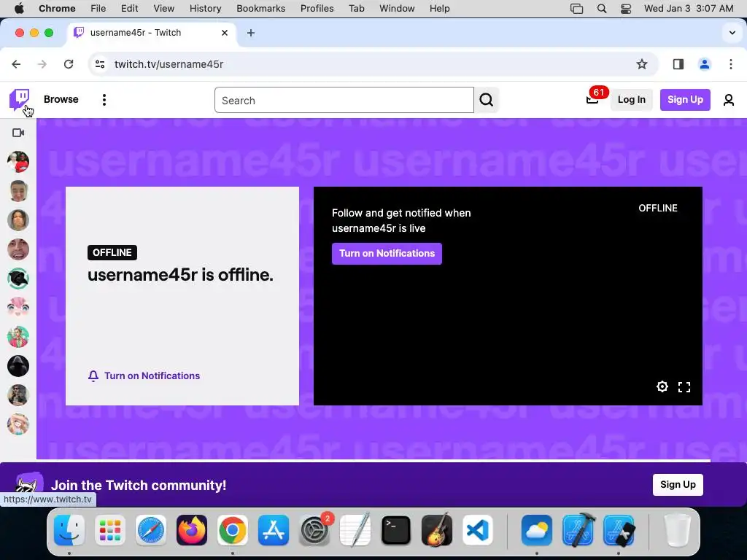Bookmark this page with the star icon

point(642,64)
